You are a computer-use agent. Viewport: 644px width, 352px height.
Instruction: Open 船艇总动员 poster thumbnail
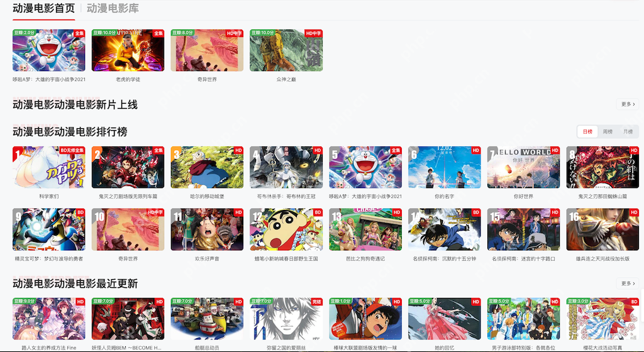click(x=207, y=319)
